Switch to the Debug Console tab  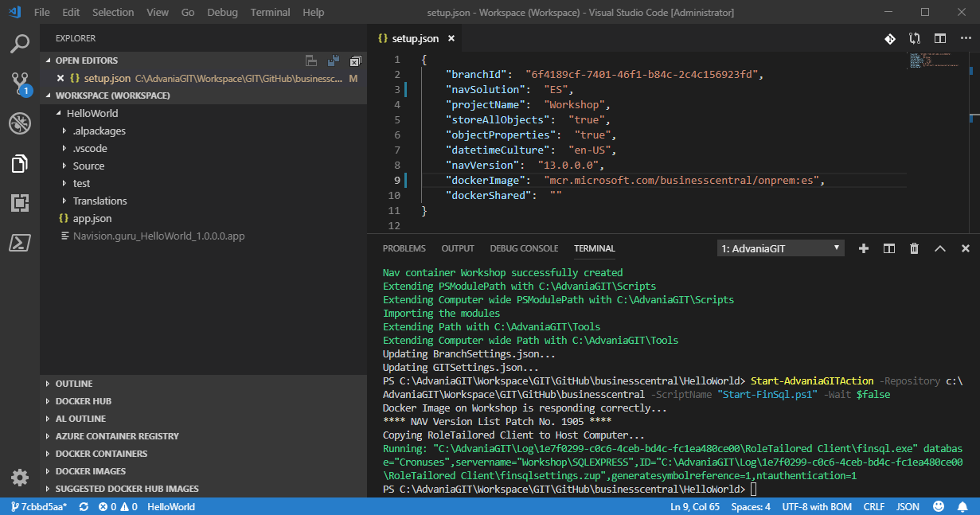(524, 248)
